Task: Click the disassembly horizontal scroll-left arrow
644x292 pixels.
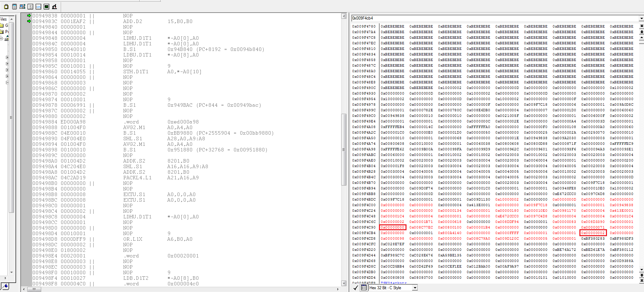Action: click(24, 289)
